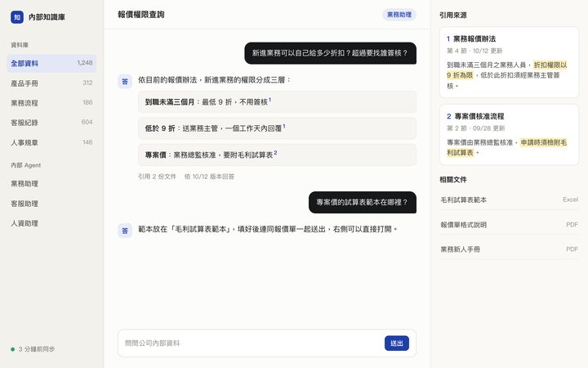Viewport: 588px width, 368px height.
Task: Open citation card 專案價核准流程
Action: (x=509, y=135)
